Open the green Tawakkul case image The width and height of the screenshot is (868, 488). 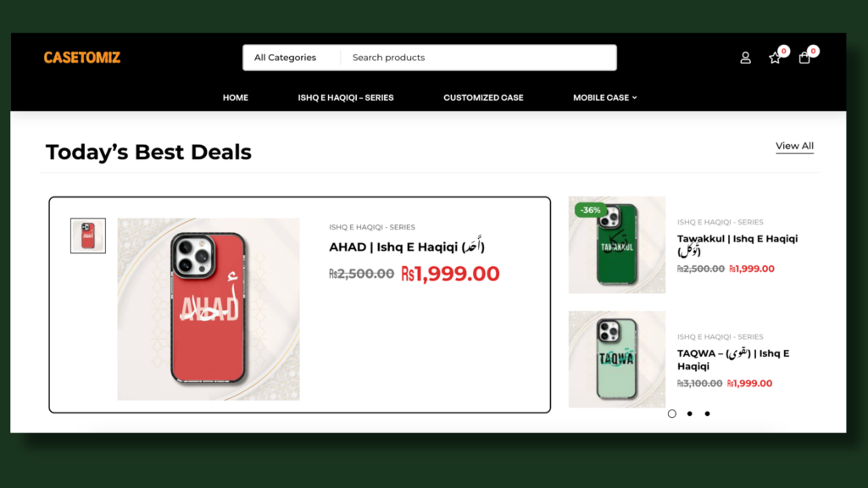pos(617,245)
